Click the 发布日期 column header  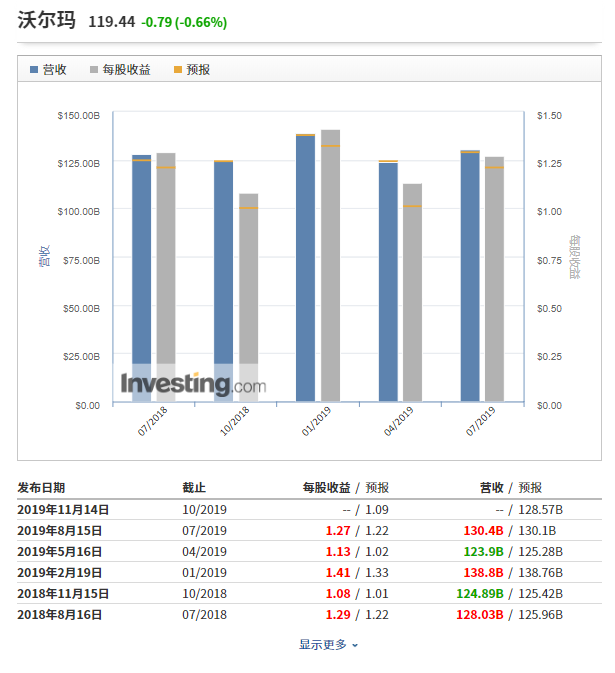(41, 488)
